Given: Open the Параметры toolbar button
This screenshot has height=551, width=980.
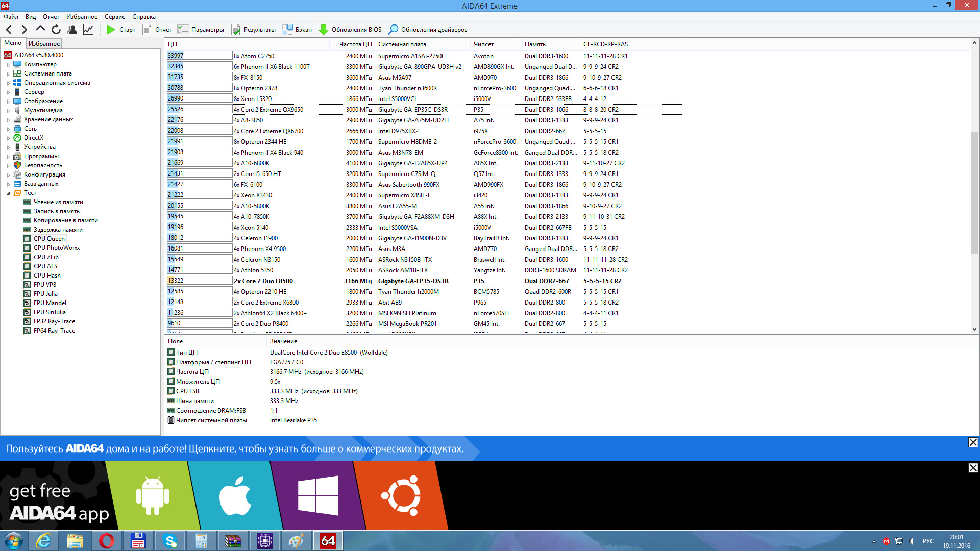Looking at the screenshot, I should [201, 30].
